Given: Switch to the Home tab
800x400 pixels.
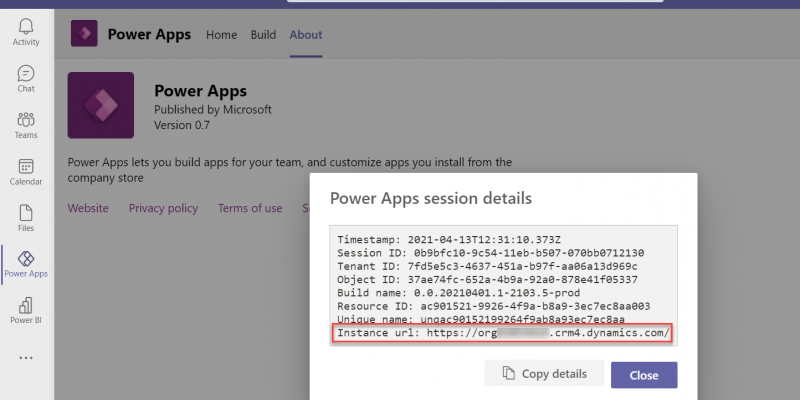Looking at the screenshot, I should (x=221, y=35).
